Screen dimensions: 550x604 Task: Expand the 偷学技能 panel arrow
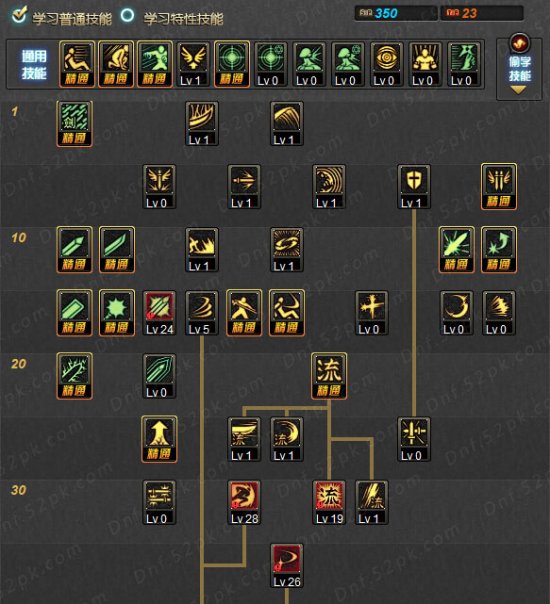point(518,90)
